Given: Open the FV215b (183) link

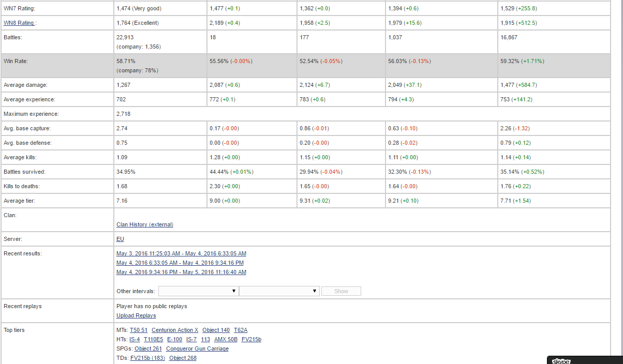Looking at the screenshot, I should (148, 358).
